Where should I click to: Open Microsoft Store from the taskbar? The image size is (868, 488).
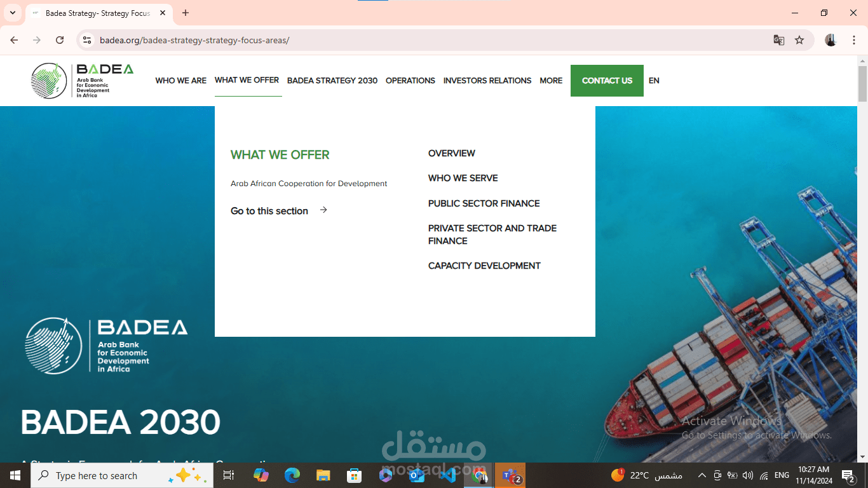(x=354, y=475)
